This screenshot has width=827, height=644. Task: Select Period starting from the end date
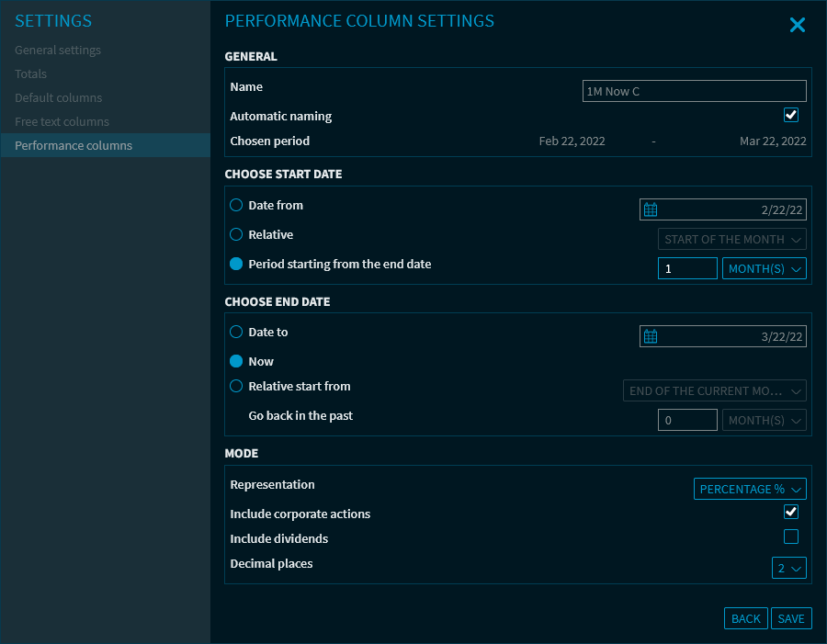(237, 265)
